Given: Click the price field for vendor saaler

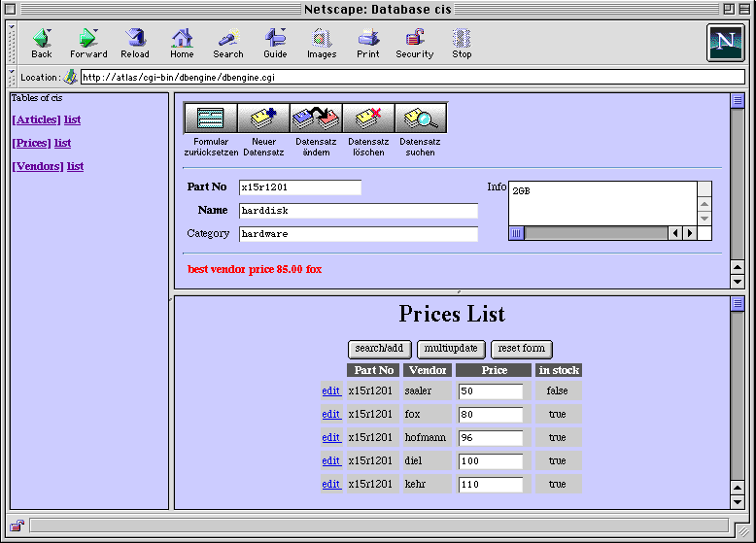Looking at the screenshot, I should [491, 390].
